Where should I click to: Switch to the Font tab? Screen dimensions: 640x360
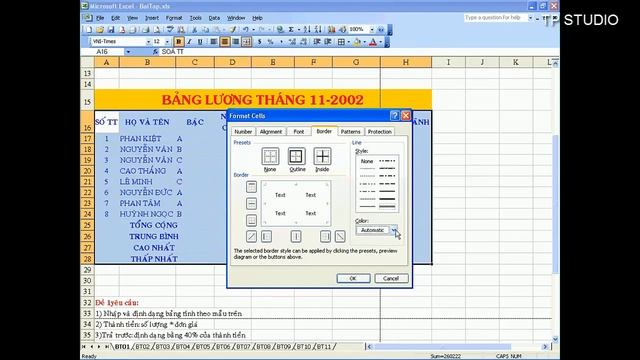(298, 131)
